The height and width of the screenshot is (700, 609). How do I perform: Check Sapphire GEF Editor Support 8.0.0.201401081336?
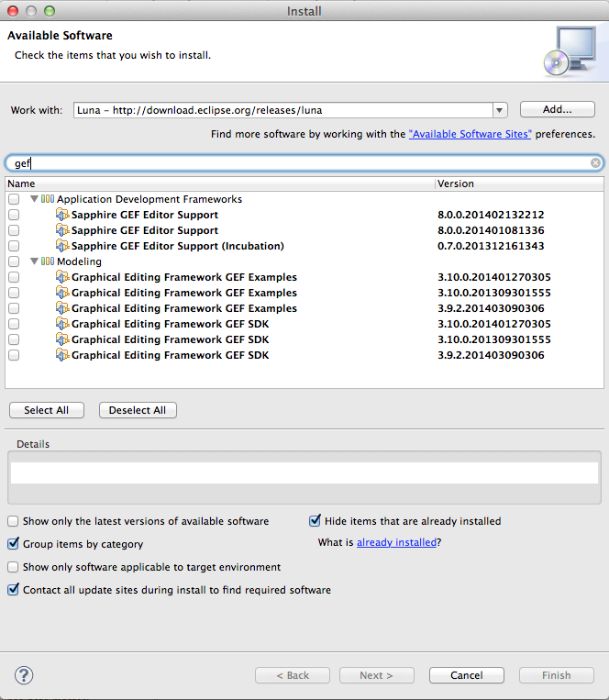14,230
